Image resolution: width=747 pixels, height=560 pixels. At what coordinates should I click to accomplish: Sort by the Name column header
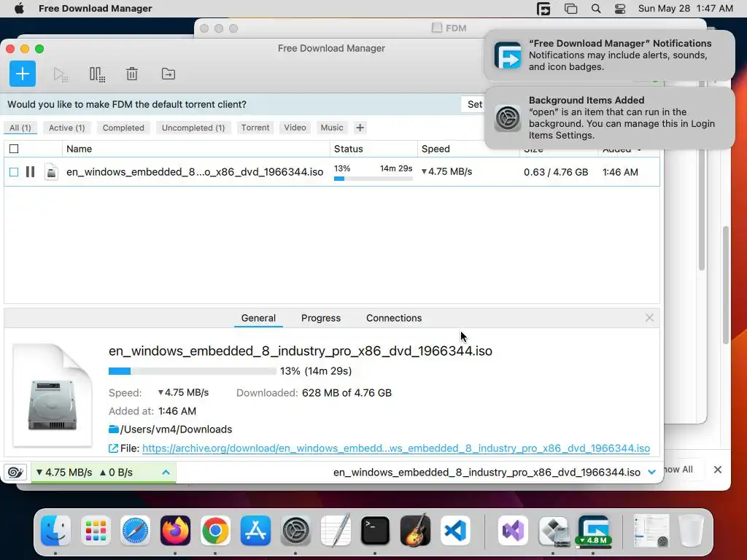[x=196, y=149]
